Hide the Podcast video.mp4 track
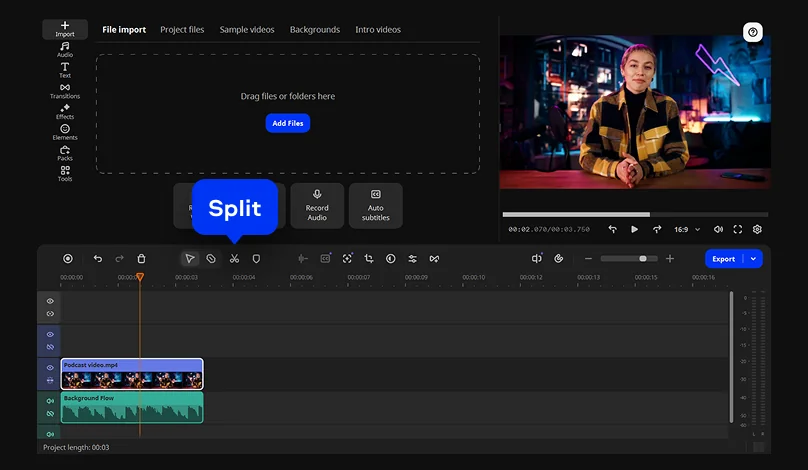 pyautogui.click(x=50, y=367)
